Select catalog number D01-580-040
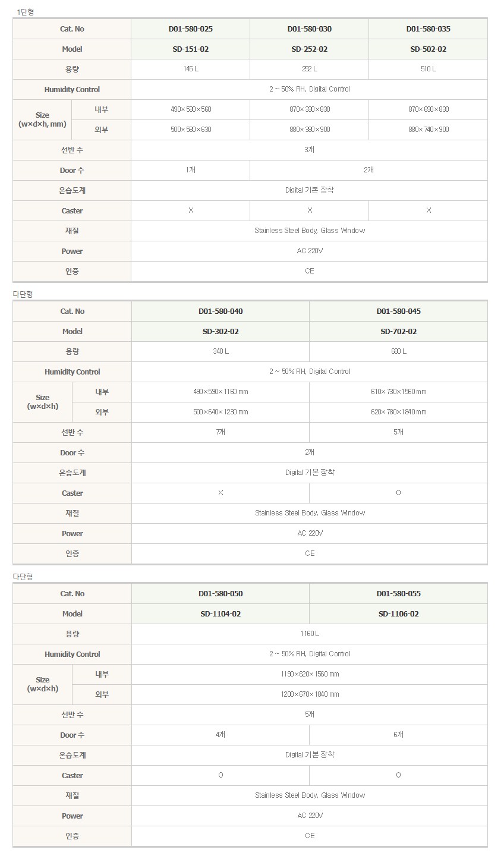The width and height of the screenshot is (504, 859). [x=220, y=311]
